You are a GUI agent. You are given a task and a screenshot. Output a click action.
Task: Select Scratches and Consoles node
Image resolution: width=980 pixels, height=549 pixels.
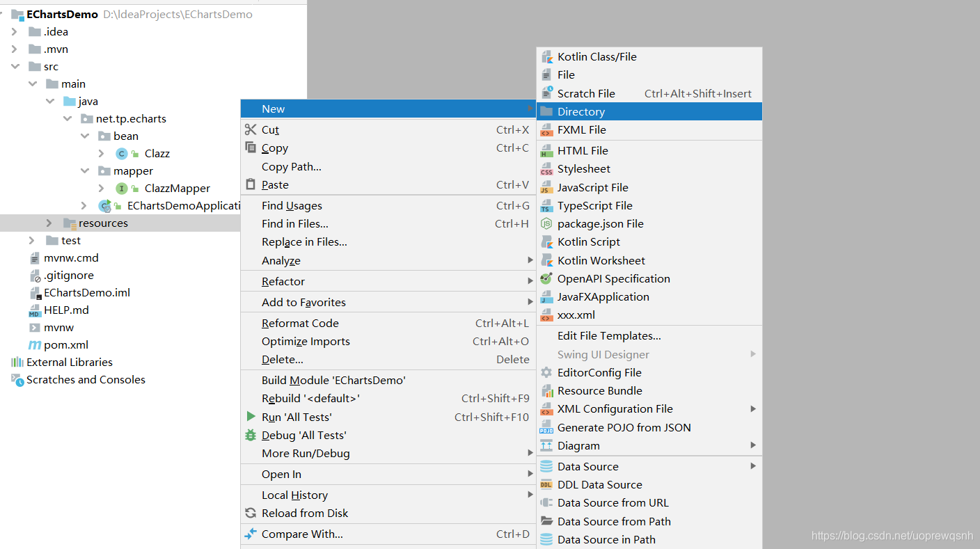click(86, 380)
